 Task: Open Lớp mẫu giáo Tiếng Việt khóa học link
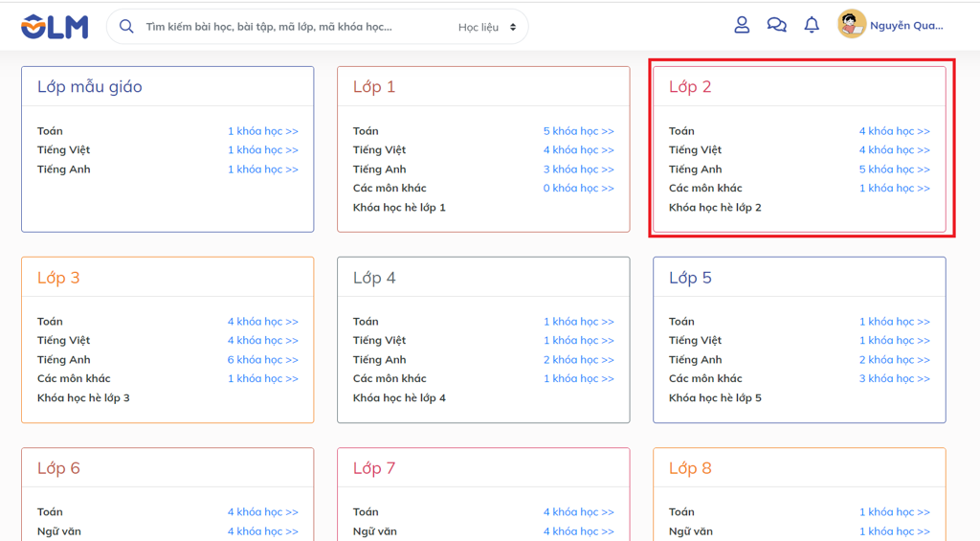coord(262,149)
